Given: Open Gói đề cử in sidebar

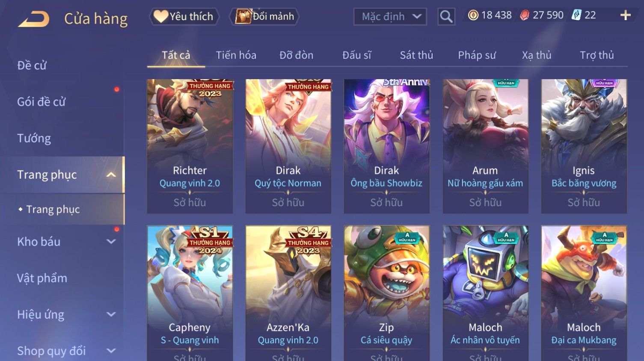Looking at the screenshot, I should (42, 102).
